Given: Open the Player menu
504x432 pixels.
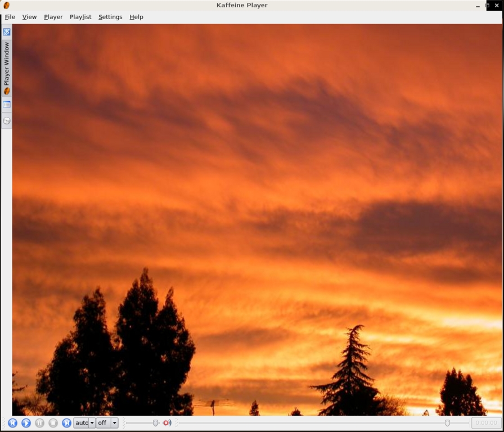Looking at the screenshot, I should 53,17.
